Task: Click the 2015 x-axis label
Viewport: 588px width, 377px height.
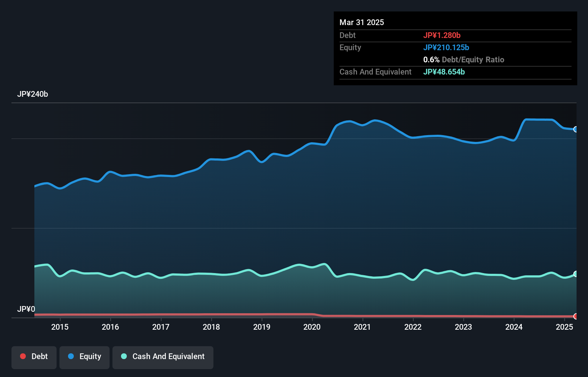Action: click(x=60, y=327)
